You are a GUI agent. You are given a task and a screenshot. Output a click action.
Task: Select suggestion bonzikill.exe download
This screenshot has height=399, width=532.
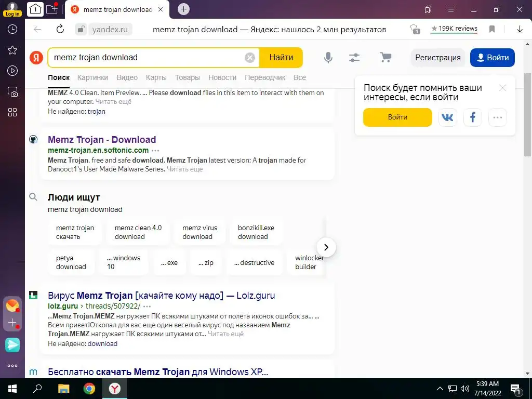(x=256, y=232)
